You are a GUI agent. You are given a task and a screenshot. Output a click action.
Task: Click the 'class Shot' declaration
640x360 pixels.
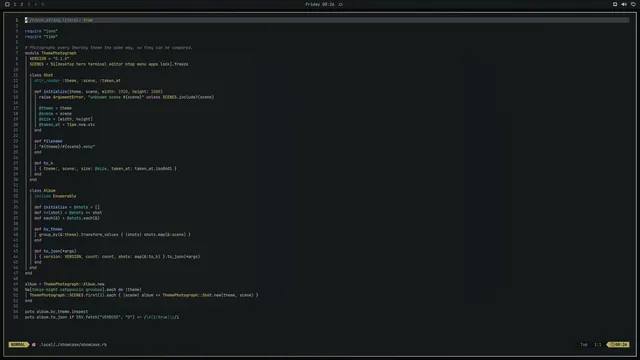(x=41, y=75)
